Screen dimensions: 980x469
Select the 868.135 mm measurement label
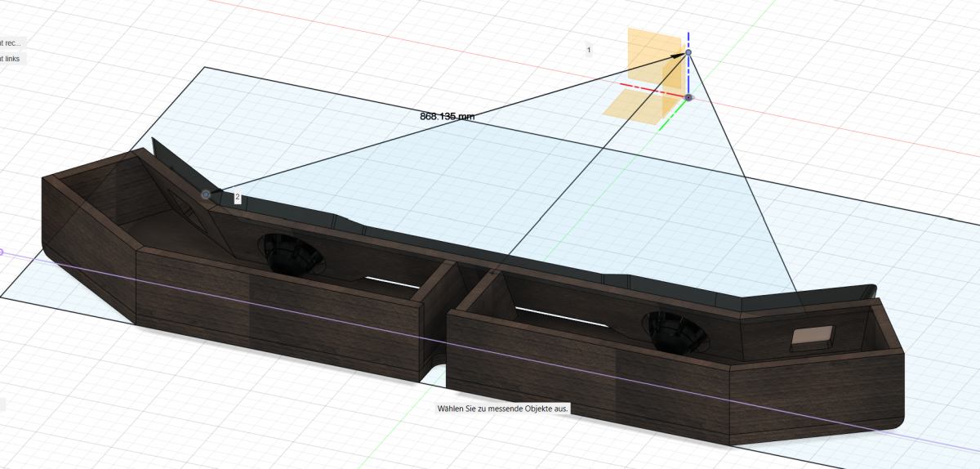[447, 116]
